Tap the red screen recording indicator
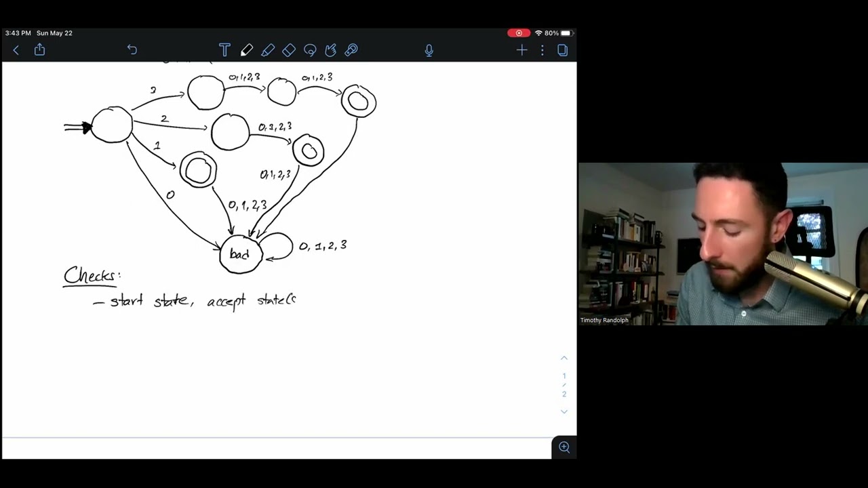Image resolution: width=868 pixels, height=488 pixels. (x=519, y=33)
